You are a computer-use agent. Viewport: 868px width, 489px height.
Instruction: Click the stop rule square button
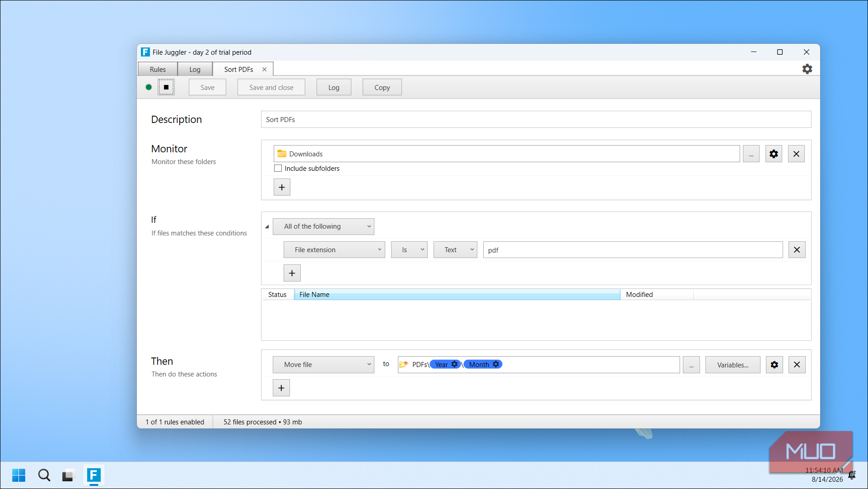[x=166, y=87]
